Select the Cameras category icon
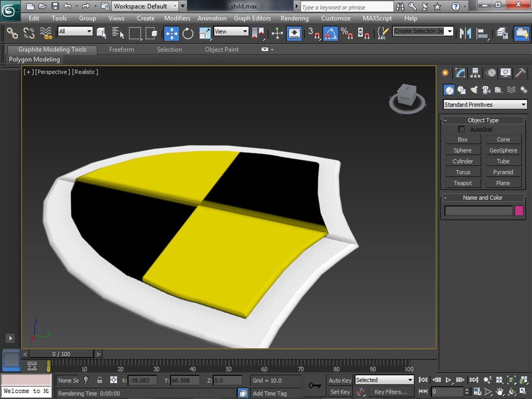 pos(487,90)
